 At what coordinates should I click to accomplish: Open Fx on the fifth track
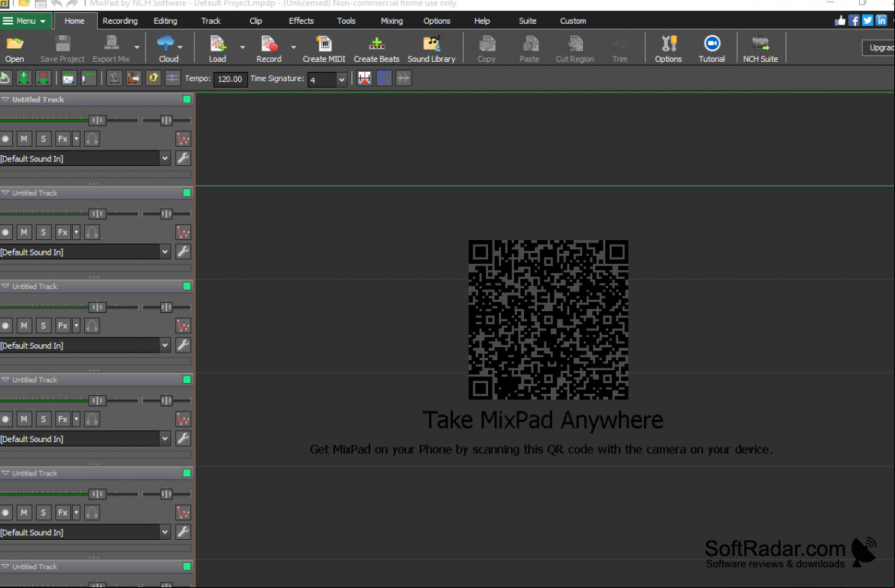pyautogui.click(x=63, y=513)
